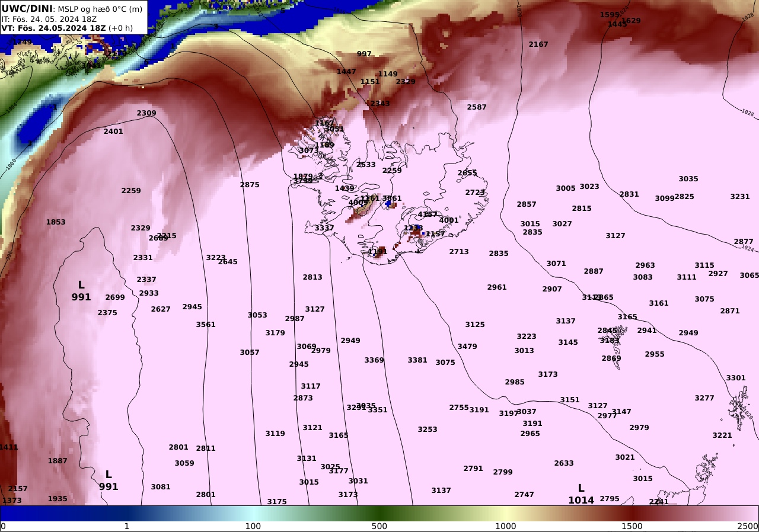The height and width of the screenshot is (532, 759).
Task: Click the 'VT: Fös. 24.05.2024 18Z (+0 h)' line
Action: coord(67,28)
